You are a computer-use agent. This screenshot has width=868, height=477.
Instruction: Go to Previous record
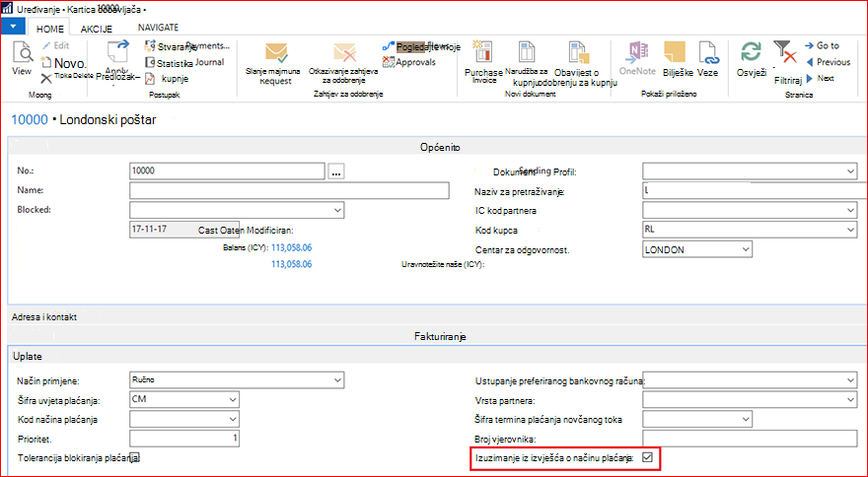tap(829, 62)
